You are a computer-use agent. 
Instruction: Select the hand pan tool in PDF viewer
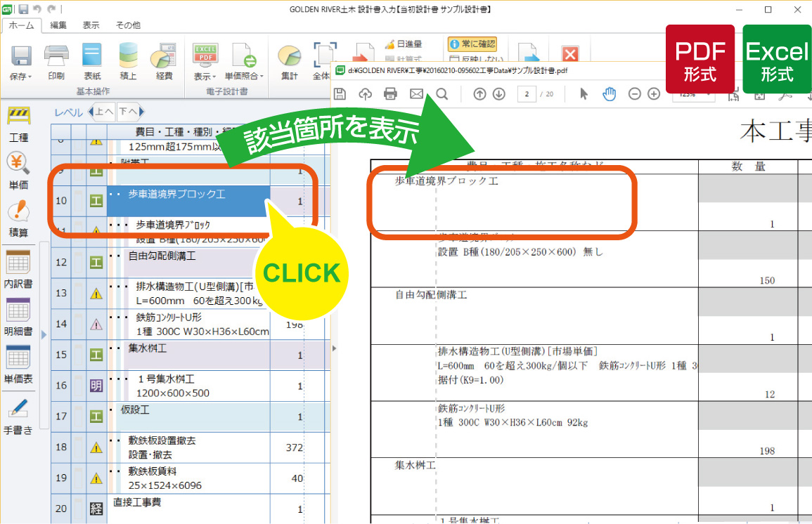(609, 94)
